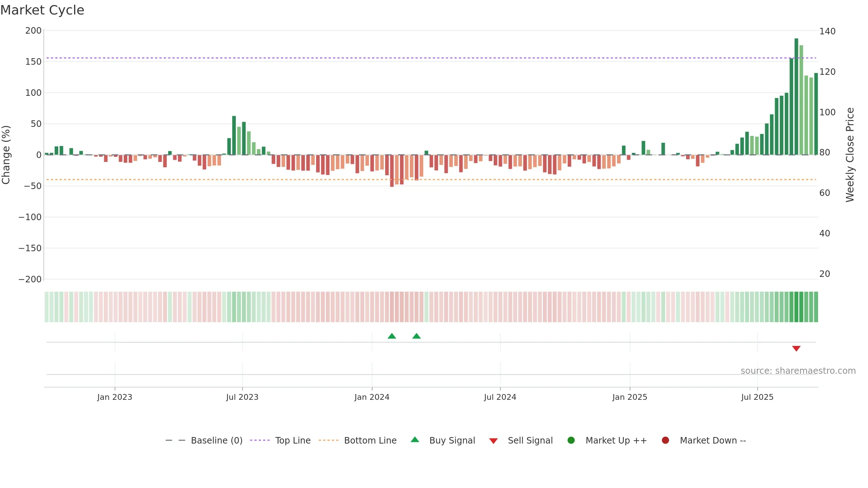This screenshot has width=868, height=488.
Task: Toggle the Sell Signal legend entry
Action: pos(521,440)
